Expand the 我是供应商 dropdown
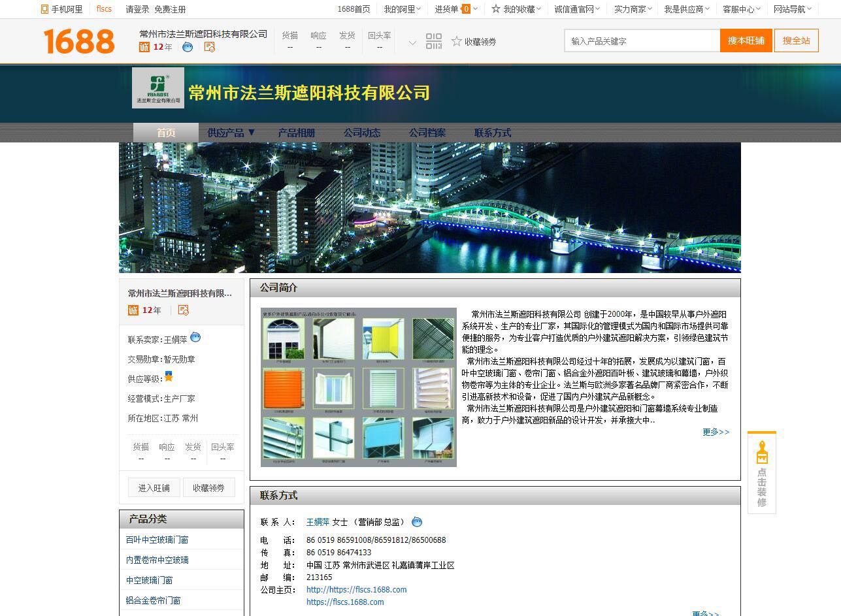 click(686, 9)
